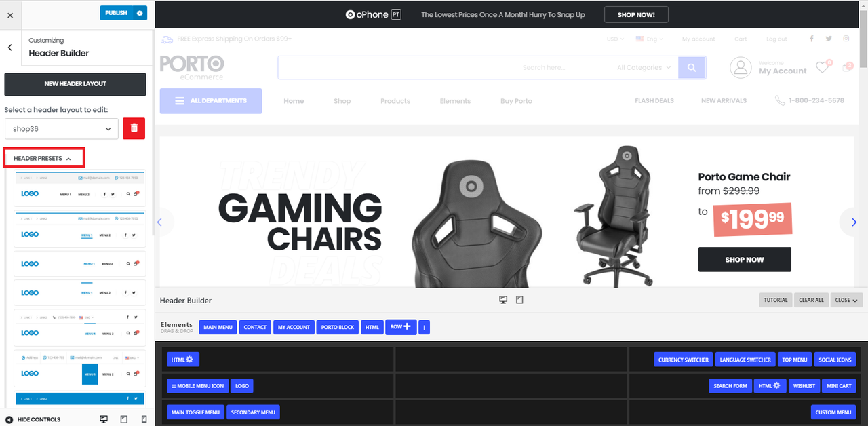Add a Row element
The height and width of the screenshot is (426, 868).
click(x=401, y=326)
